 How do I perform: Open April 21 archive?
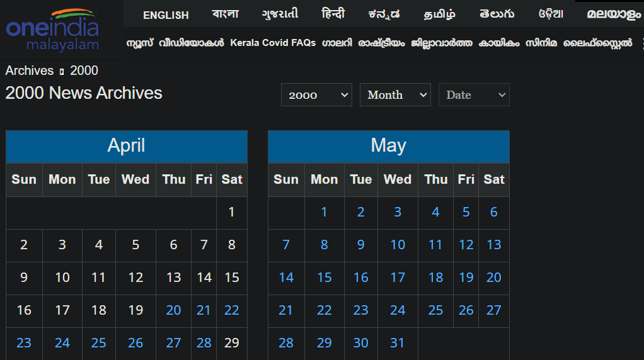point(204,310)
